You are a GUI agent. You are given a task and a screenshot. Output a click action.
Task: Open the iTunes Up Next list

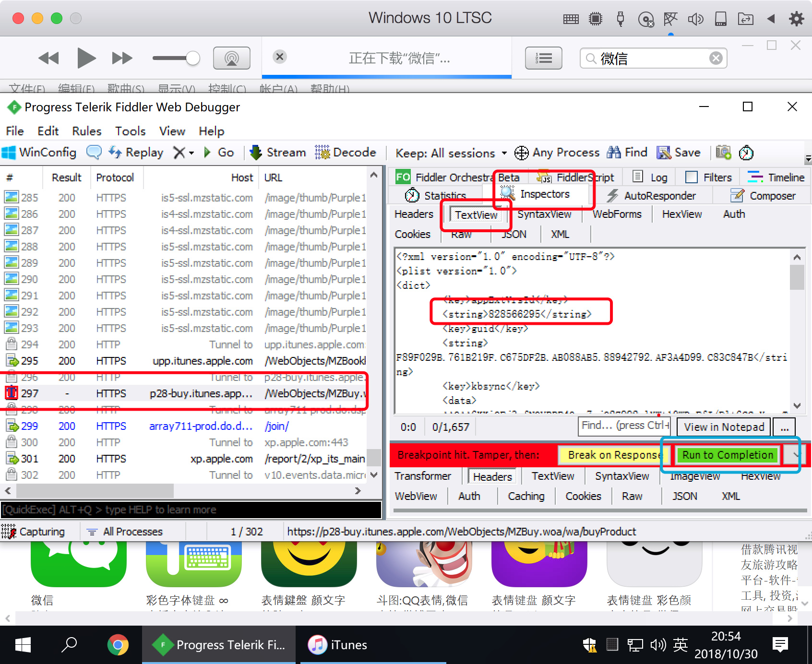[x=543, y=58]
